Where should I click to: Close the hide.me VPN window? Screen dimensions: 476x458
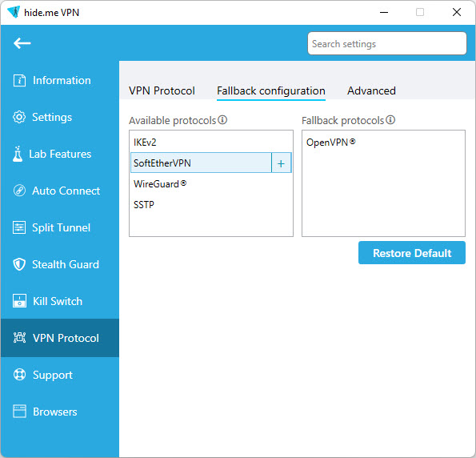(457, 13)
